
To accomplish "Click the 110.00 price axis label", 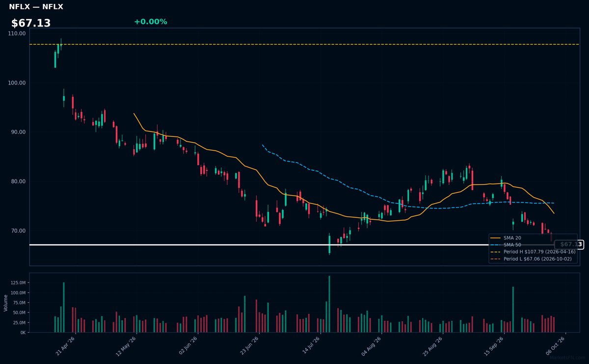I will (17, 33).
